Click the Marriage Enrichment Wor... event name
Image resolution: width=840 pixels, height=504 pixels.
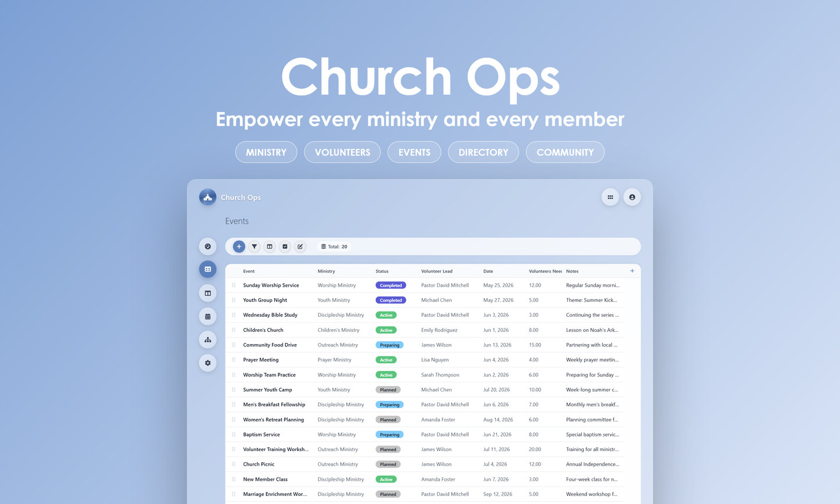coord(275,494)
